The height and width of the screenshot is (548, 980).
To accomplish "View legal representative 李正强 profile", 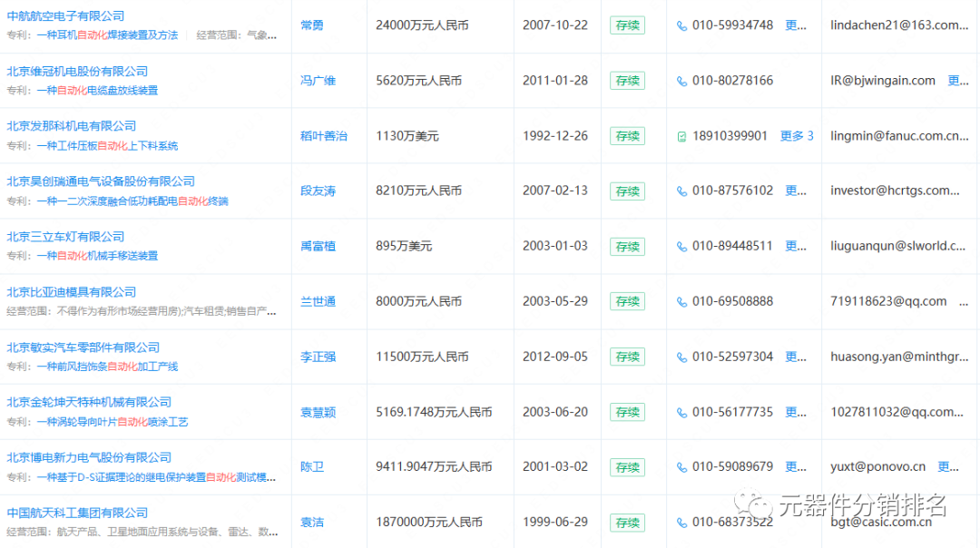I will (318, 357).
